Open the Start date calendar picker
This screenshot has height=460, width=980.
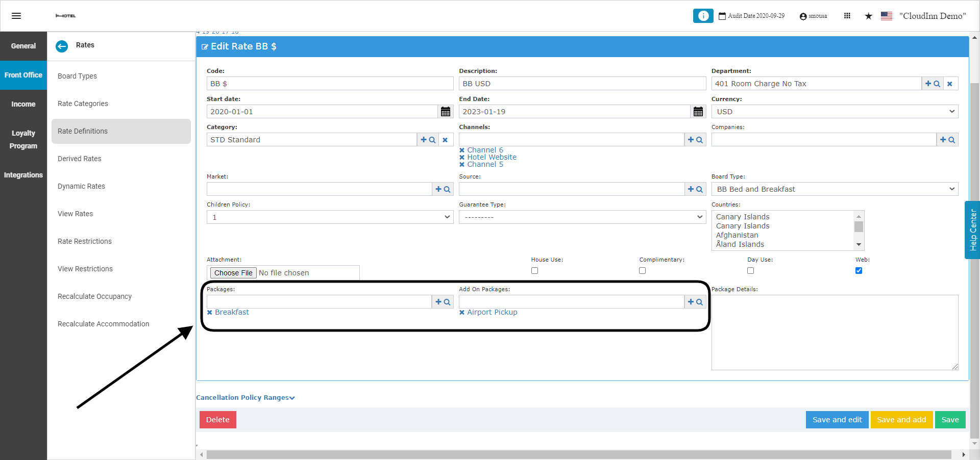[446, 112]
